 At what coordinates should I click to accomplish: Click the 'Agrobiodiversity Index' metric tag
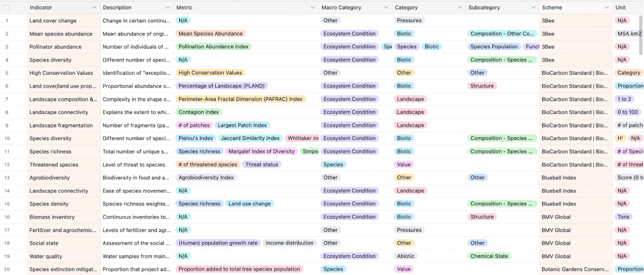(x=206, y=177)
